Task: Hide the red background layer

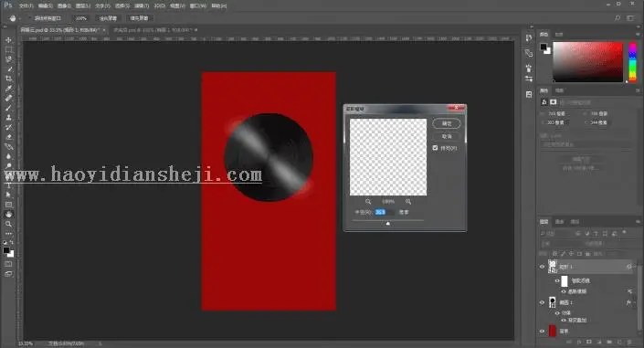Action: click(542, 331)
